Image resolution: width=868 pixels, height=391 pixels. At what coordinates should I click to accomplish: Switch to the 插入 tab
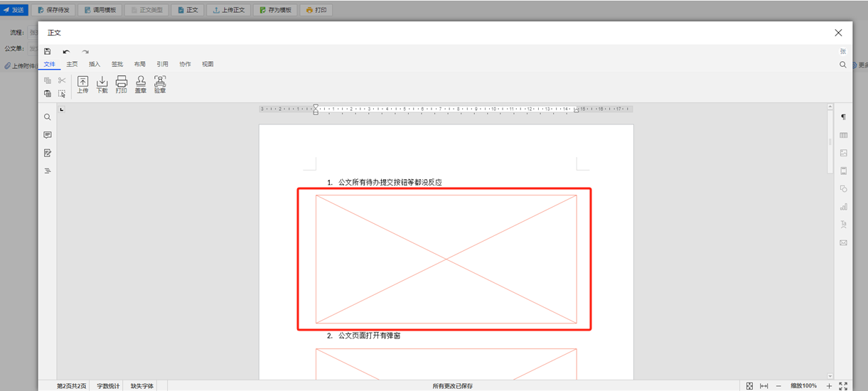coord(95,64)
